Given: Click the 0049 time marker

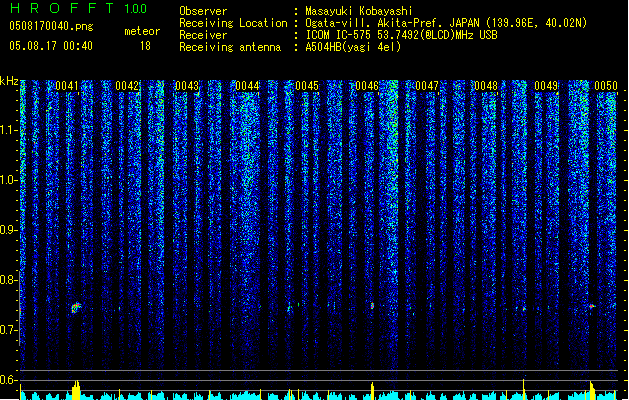Looking at the screenshot, I should click(546, 86).
